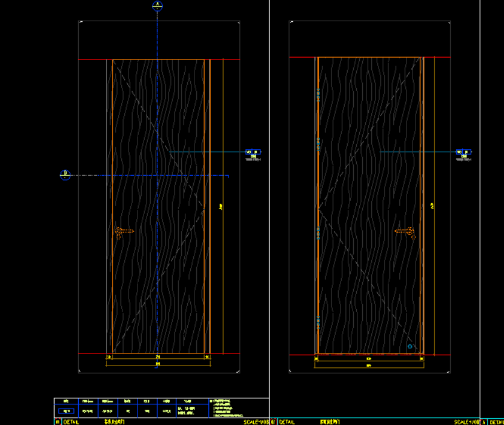504x425 pixels.
Task: Click the blue section marker above left door
Action: [157, 6]
